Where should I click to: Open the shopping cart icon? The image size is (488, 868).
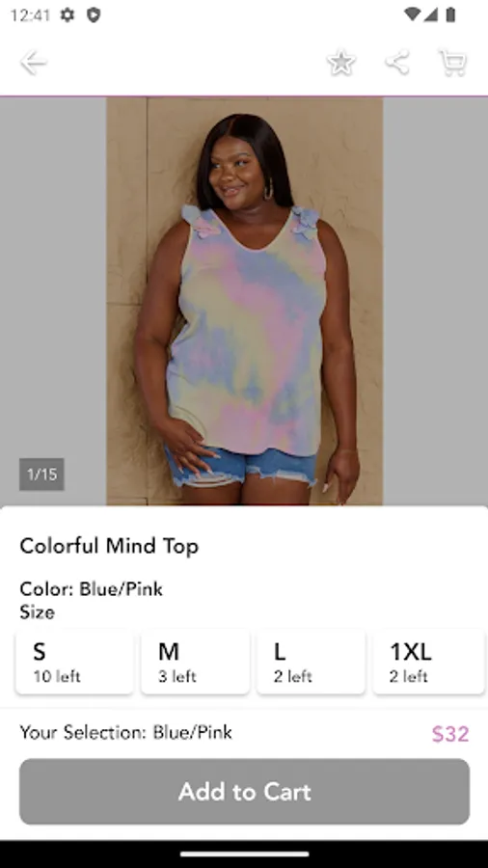[452, 63]
